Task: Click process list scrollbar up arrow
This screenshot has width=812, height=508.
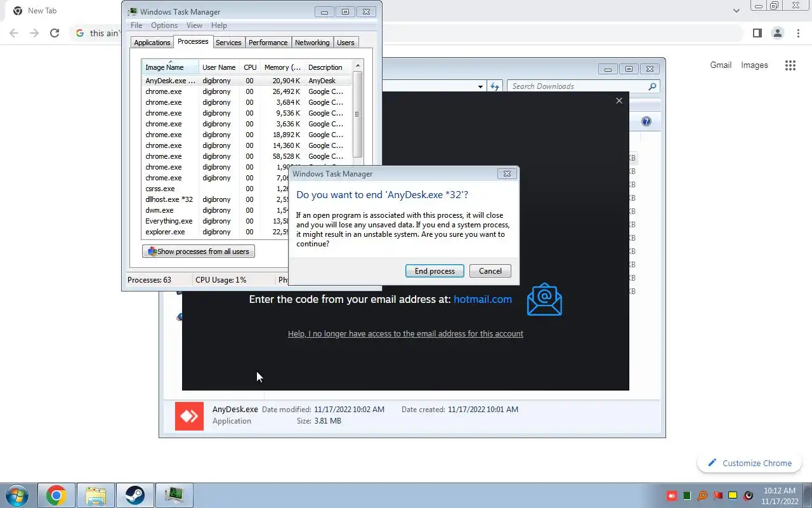Action: click(x=358, y=66)
